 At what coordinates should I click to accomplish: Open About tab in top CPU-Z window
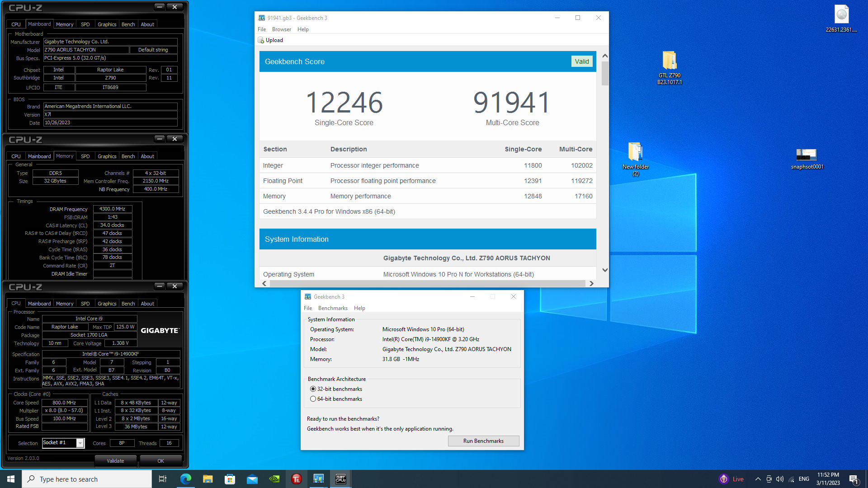(147, 24)
